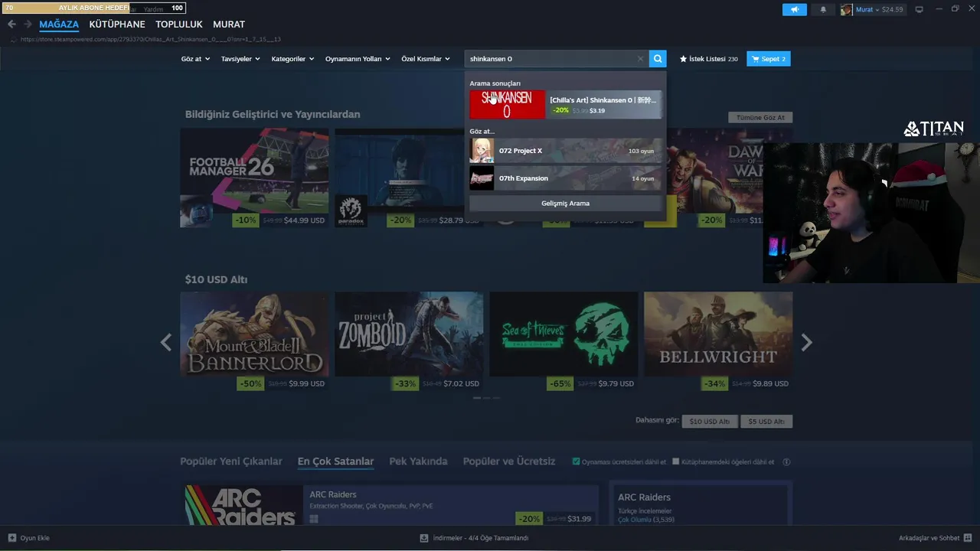Click the Gelişmiş Arama button
Viewport: 980px width, 551px height.
pyautogui.click(x=565, y=204)
